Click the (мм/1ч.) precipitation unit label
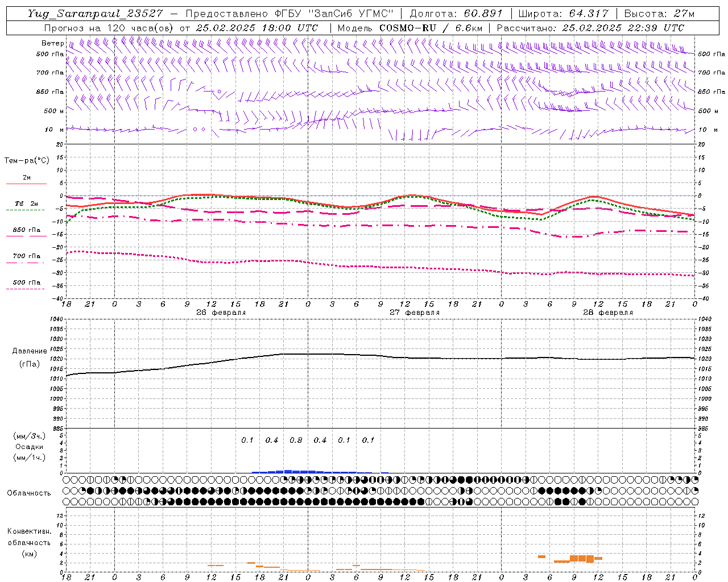The width and height of the screenshot is (728, 582). pos(29,458)
